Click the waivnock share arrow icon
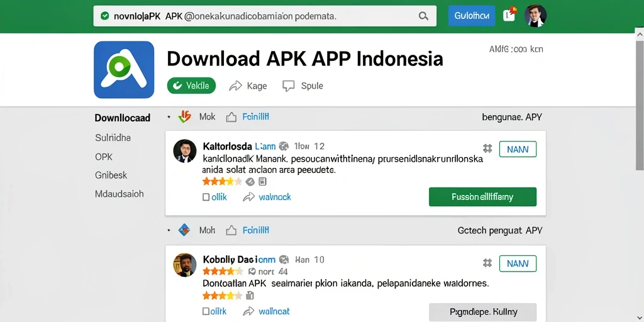The image size is (644, 322). pos(249,197)
